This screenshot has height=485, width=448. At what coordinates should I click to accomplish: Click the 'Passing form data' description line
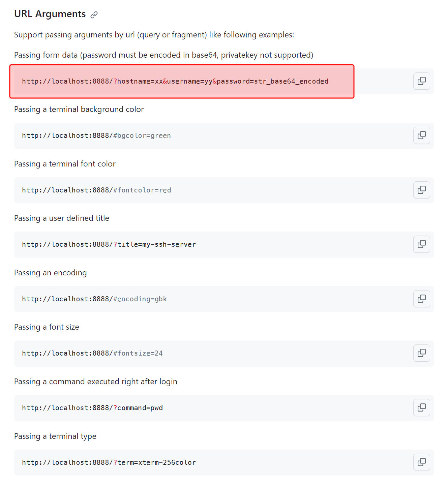(x=163, y=55)
